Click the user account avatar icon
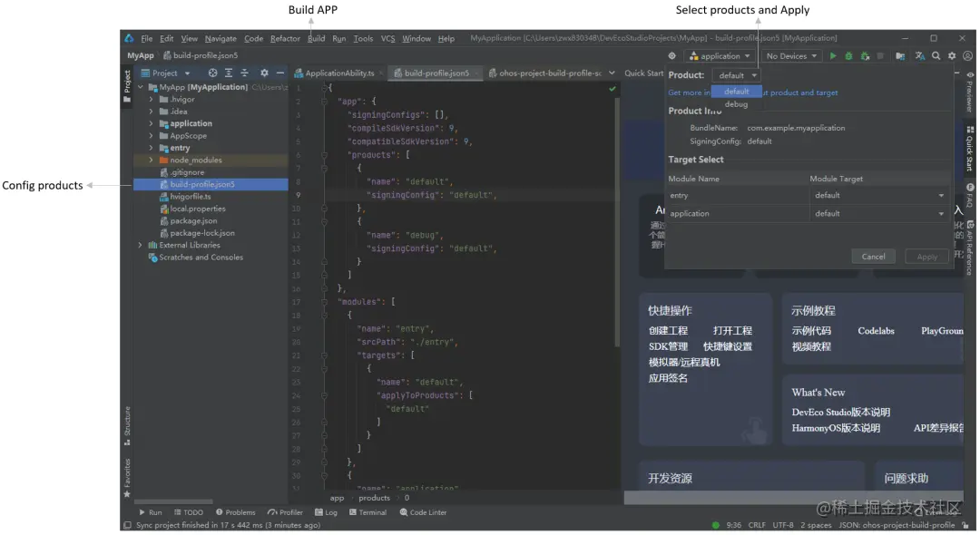The image size is (980, 535). click(967, 56)
